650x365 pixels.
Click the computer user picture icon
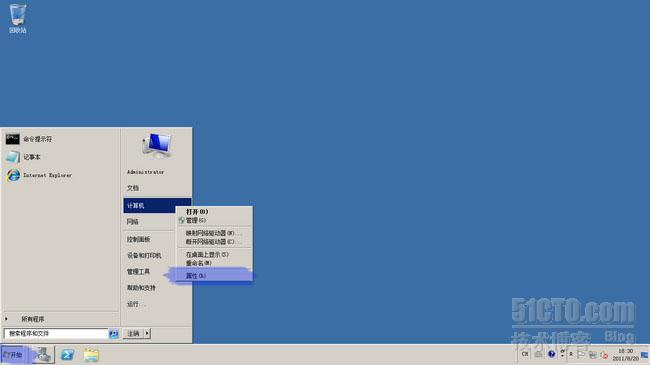pos(157,146)
